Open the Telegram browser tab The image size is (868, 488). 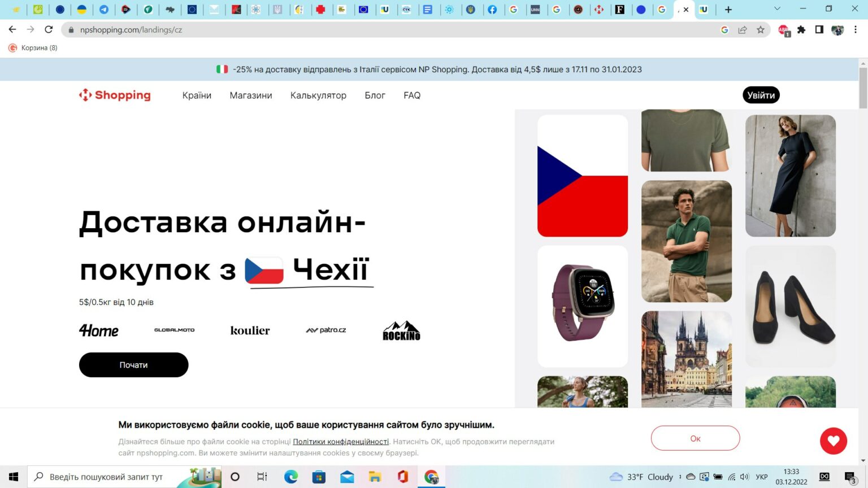coord(104,9)
